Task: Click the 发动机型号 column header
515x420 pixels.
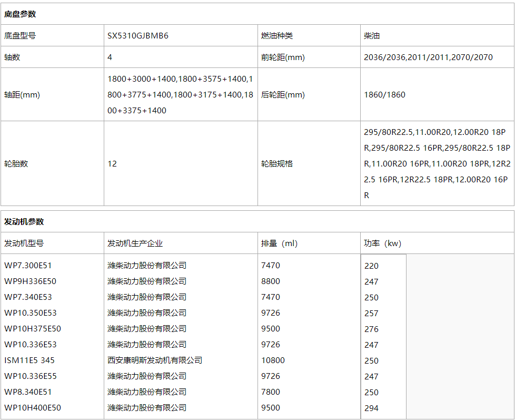Action: tap(24, 243)
